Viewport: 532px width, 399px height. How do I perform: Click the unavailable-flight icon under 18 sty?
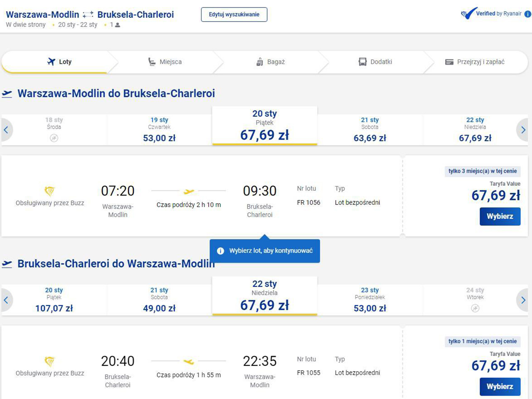54,138
